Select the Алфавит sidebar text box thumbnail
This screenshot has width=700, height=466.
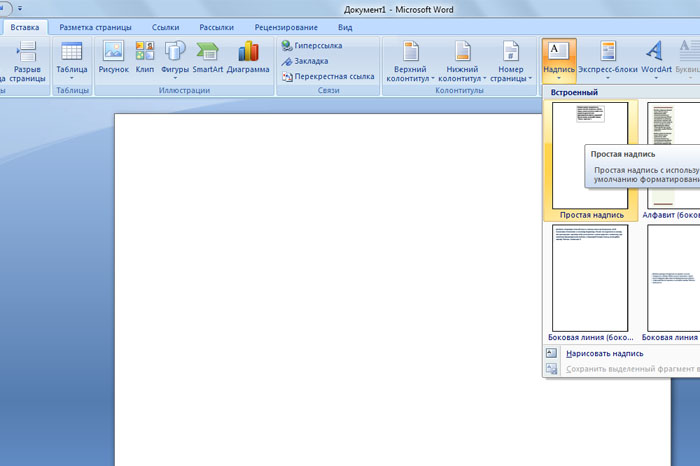click(674, 155)
